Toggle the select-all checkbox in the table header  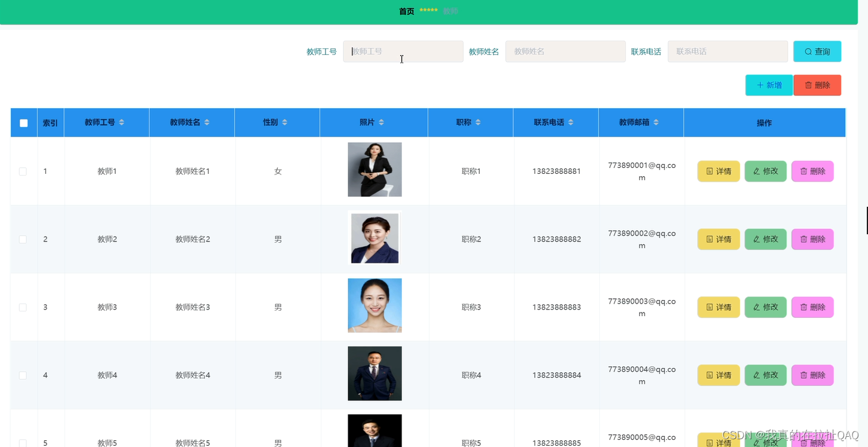pos(23,123)
